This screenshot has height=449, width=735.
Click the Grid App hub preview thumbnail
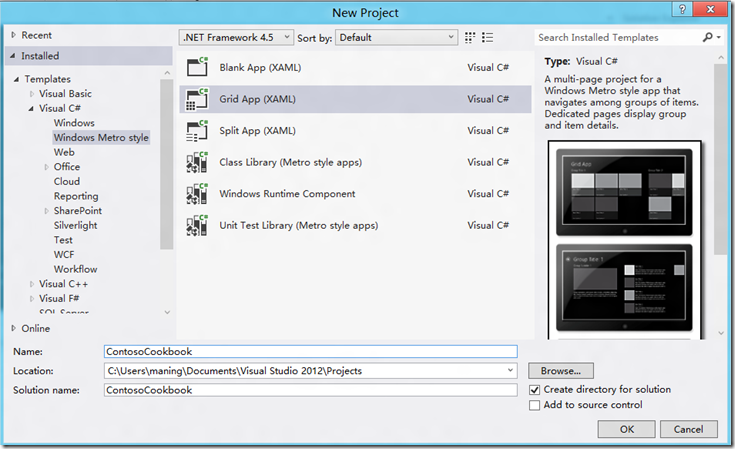pos(624,193)
